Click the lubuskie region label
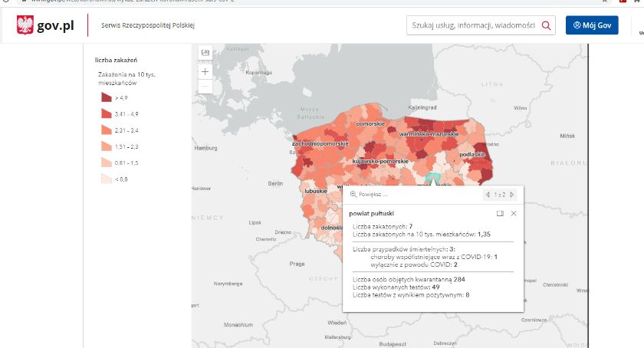 click(316, 191)
